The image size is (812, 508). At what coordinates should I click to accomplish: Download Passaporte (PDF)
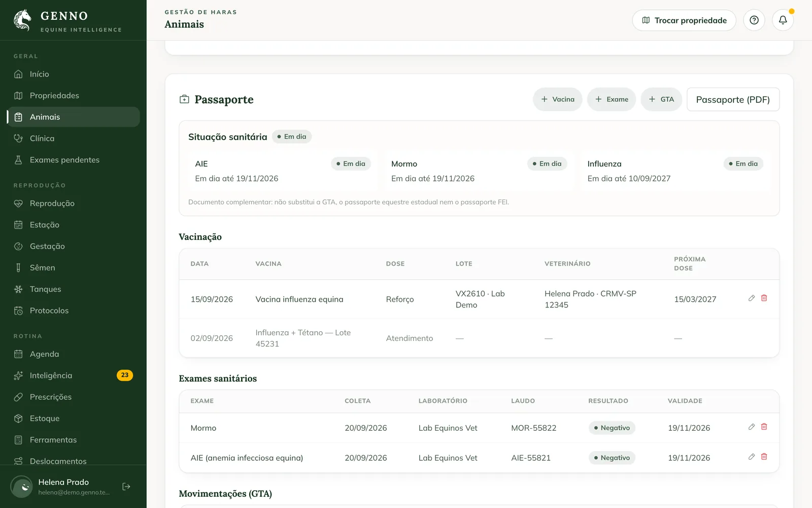coord(733,99)
